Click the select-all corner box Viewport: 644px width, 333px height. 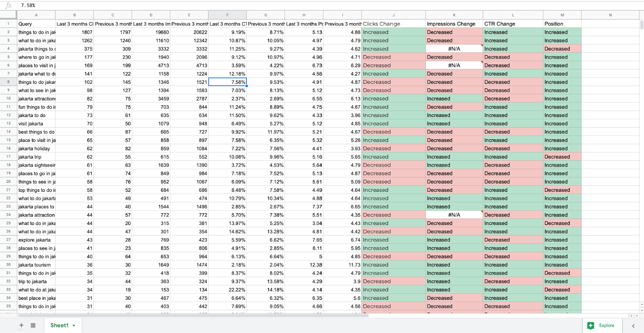(x=8, y=15)
